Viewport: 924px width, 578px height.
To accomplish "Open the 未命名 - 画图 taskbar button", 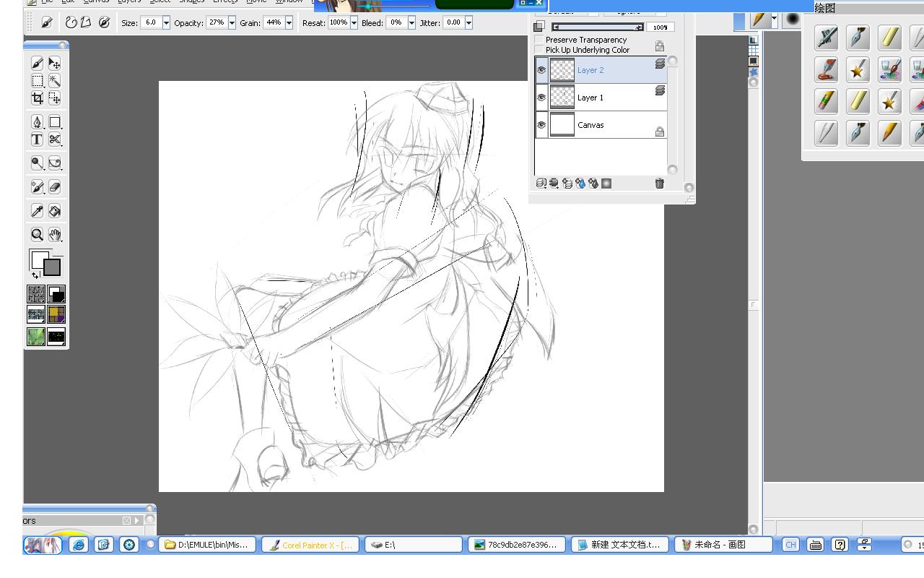I will pos(723,545).
